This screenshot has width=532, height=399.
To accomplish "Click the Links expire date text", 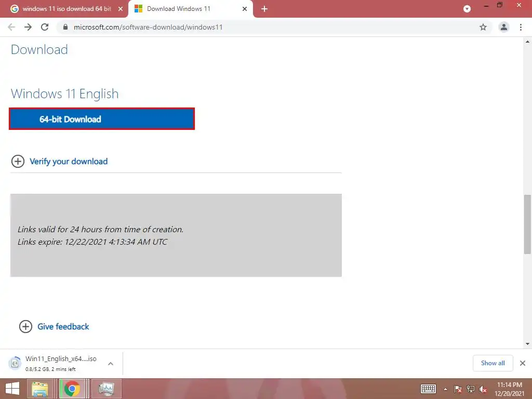I will coord(92,242).
